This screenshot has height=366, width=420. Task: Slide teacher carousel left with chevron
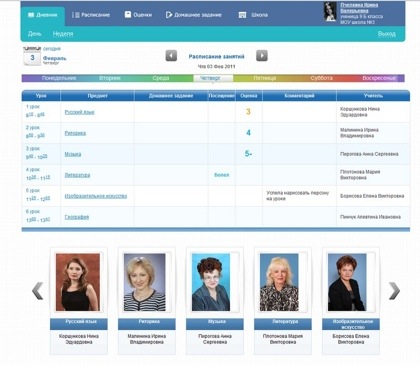pyautogui.click(x=38, y=291)
